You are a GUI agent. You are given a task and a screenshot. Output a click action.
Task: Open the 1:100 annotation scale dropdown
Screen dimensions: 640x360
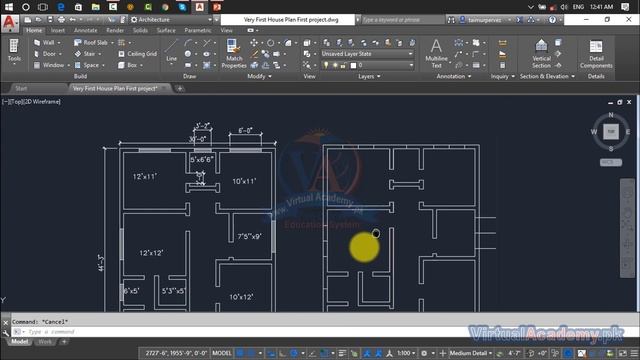point(406,353)
